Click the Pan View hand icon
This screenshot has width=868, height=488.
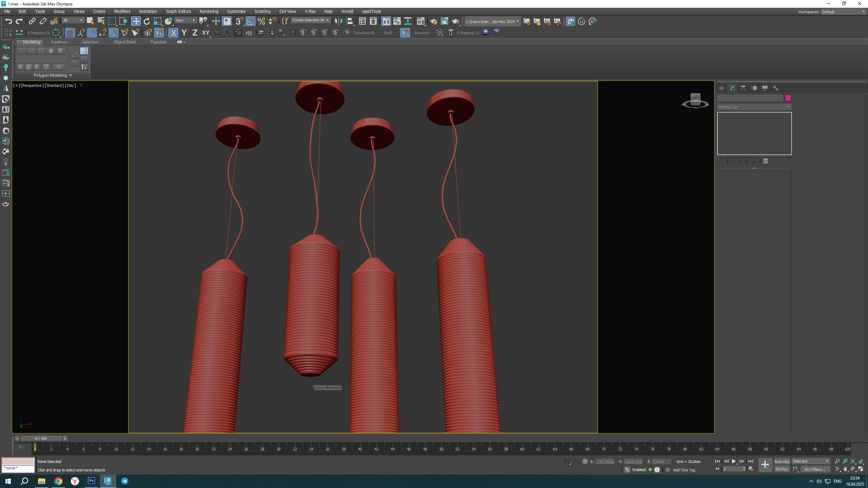tap(845, 469)
